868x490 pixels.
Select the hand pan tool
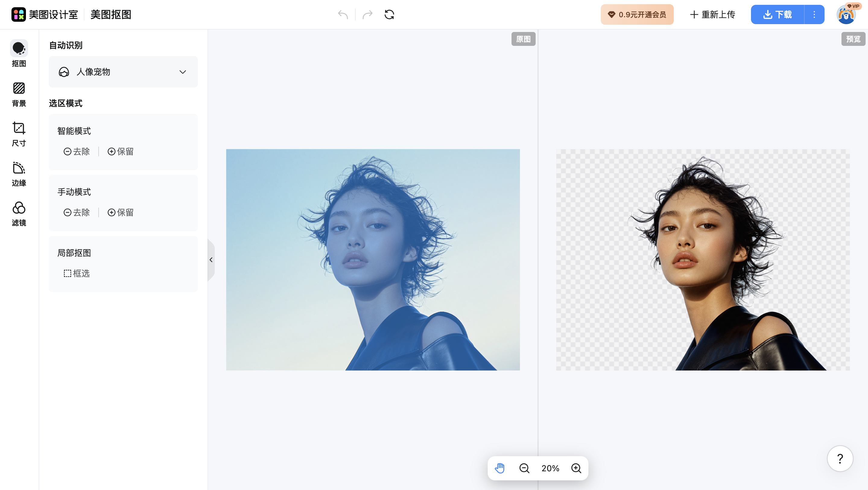tap(500, 468)
